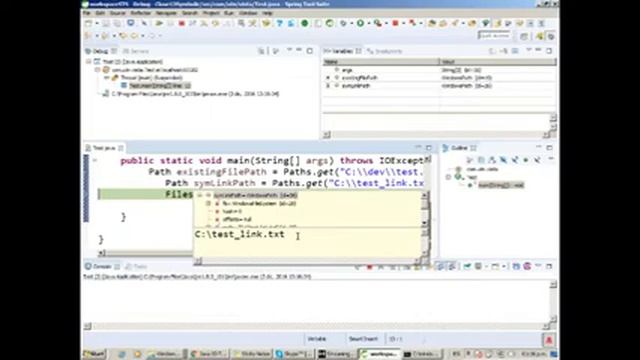Image resolution: width=640 pixels, height=360 pixels.
Task: Select the main(String[]) method in Outline
Action: (501, 185)
